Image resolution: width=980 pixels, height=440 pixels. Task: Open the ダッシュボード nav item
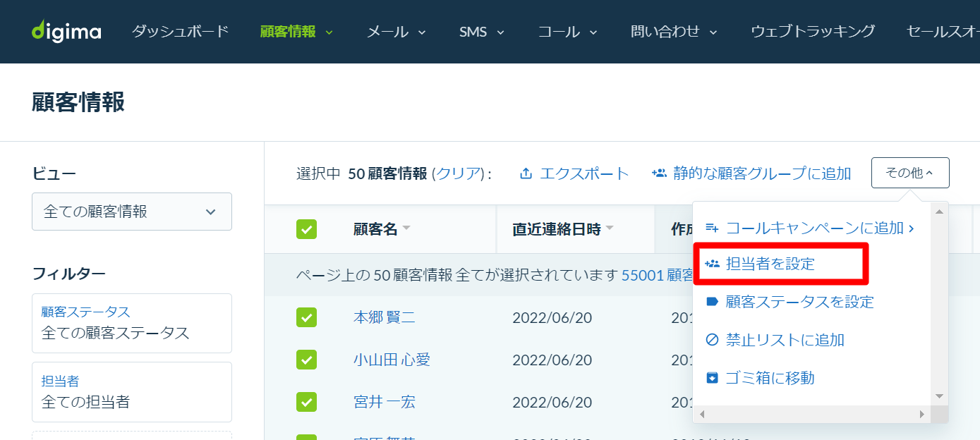[181, 32]
